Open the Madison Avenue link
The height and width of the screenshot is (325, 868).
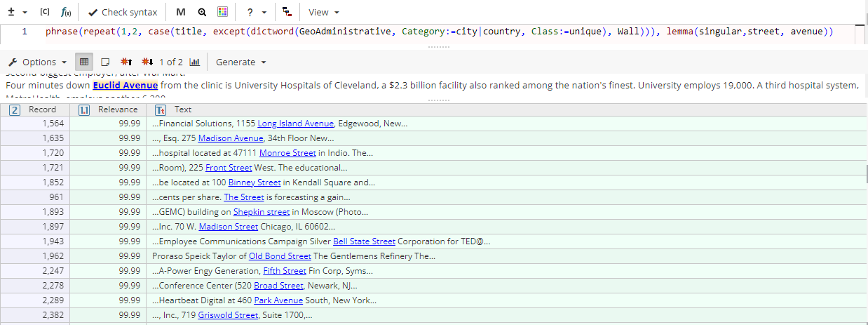pyautogui.click(x=230, y=138)
